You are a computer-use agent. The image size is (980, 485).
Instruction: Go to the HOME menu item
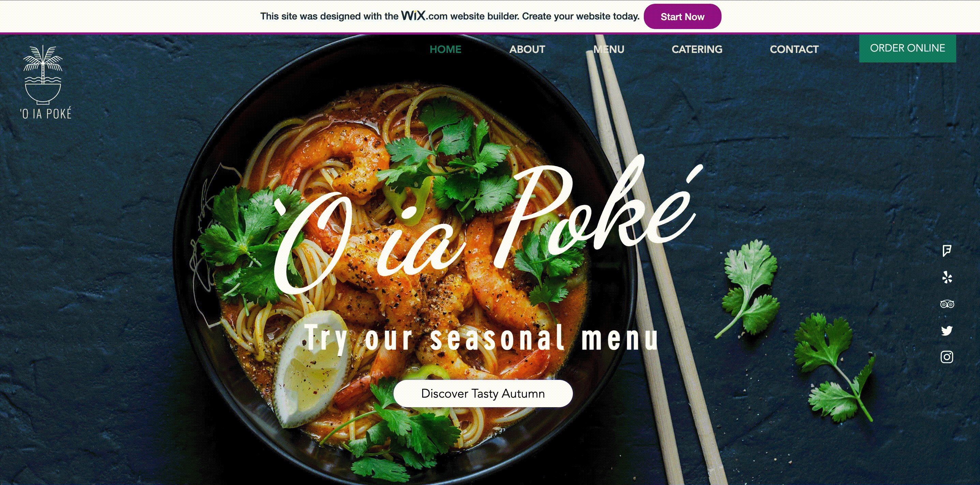[x=445, y=49]
